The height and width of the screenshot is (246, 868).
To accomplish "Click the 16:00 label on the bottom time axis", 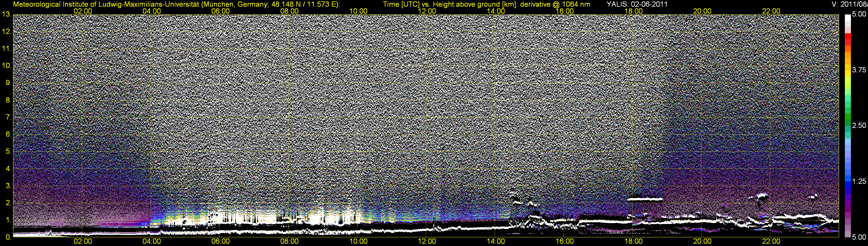I will 565,241.
